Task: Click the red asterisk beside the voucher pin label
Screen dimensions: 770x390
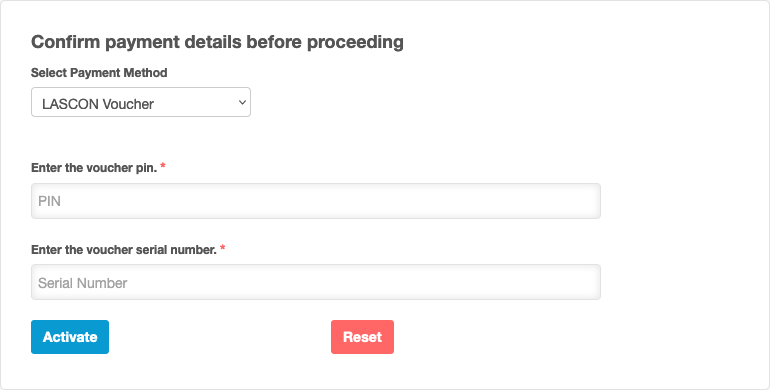Action: (163, 166)
